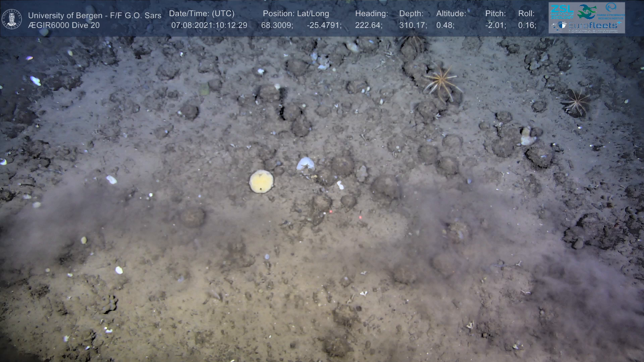Click the depth value 310.17
Screen dimensions: 644x362
click(x=413, y=25)
